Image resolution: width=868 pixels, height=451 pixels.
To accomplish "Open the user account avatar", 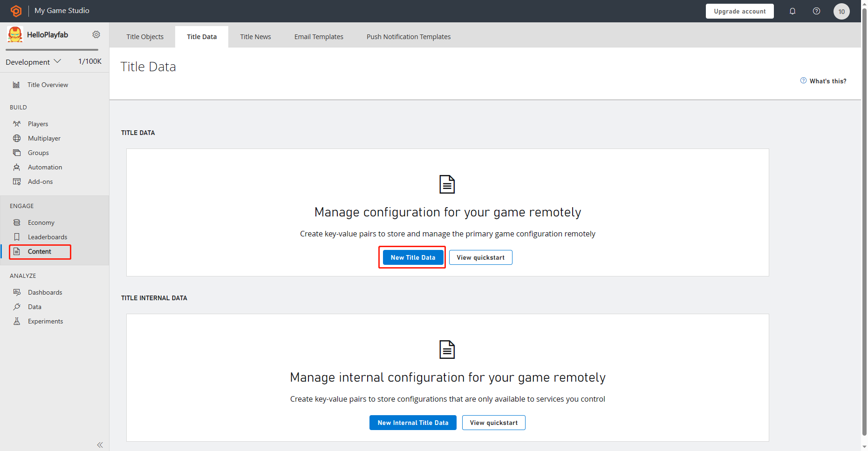I will pyautogui.click(x=841, y=12).
